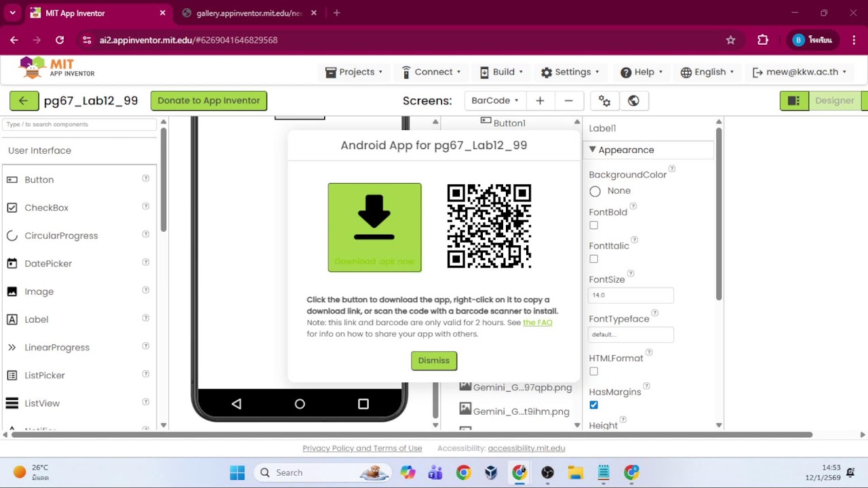
Task: Open help for CheckBox component
Action: click(x=145, y=207)
